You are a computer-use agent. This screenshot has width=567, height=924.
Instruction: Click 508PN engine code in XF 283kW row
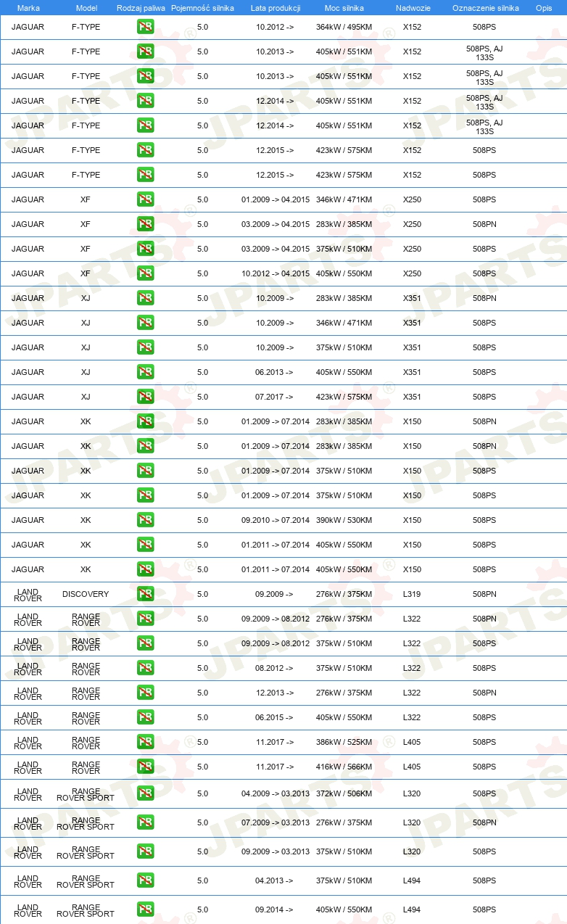[485, 224]
